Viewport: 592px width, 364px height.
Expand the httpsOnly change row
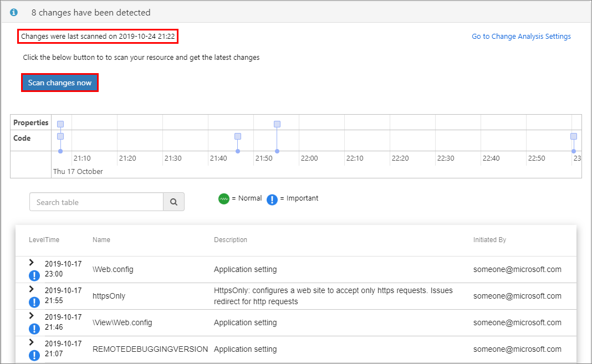tap(32, 289)
